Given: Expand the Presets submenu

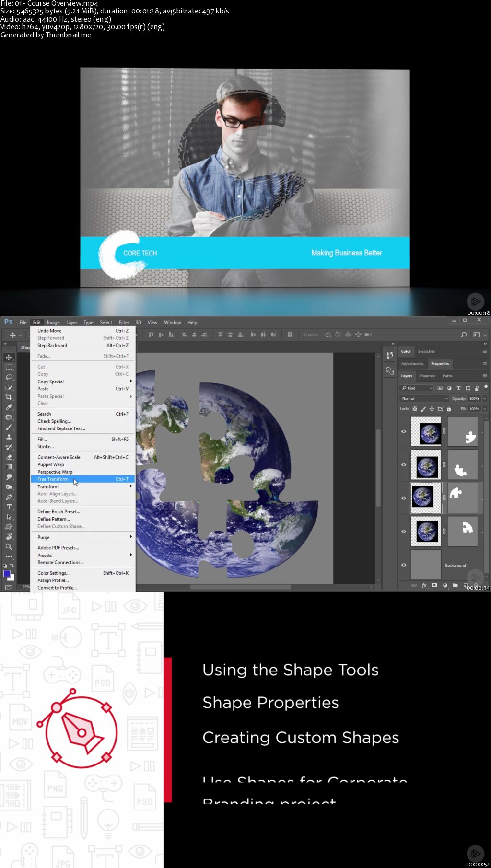Looking at the screenshot, I should 82,555.
